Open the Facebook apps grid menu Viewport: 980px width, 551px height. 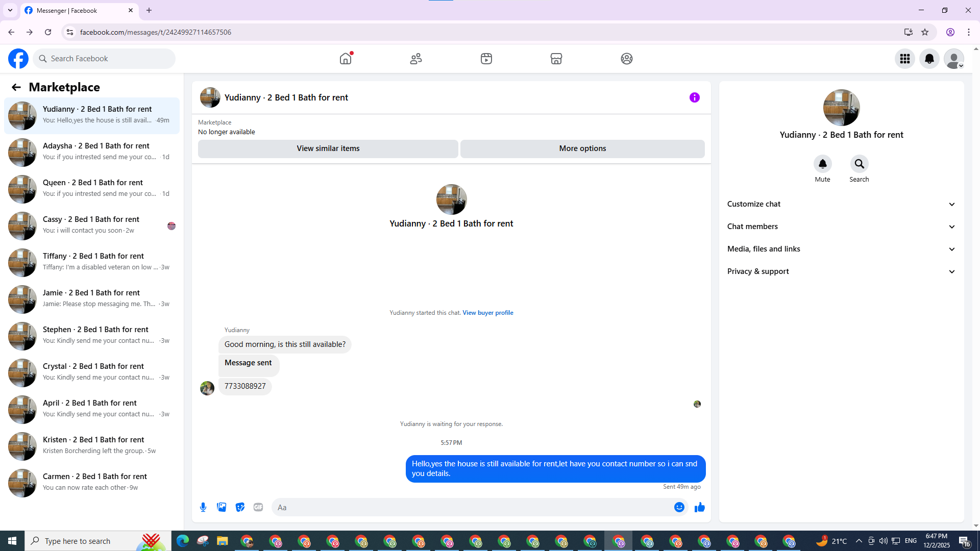904,59
